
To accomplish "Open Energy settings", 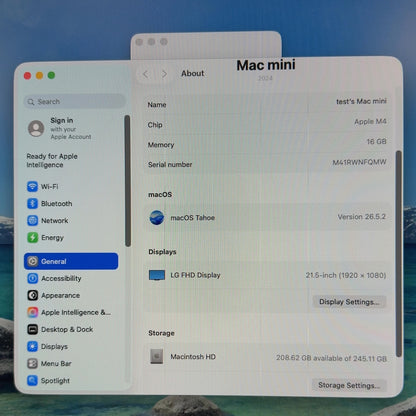I will coord(45,237).
